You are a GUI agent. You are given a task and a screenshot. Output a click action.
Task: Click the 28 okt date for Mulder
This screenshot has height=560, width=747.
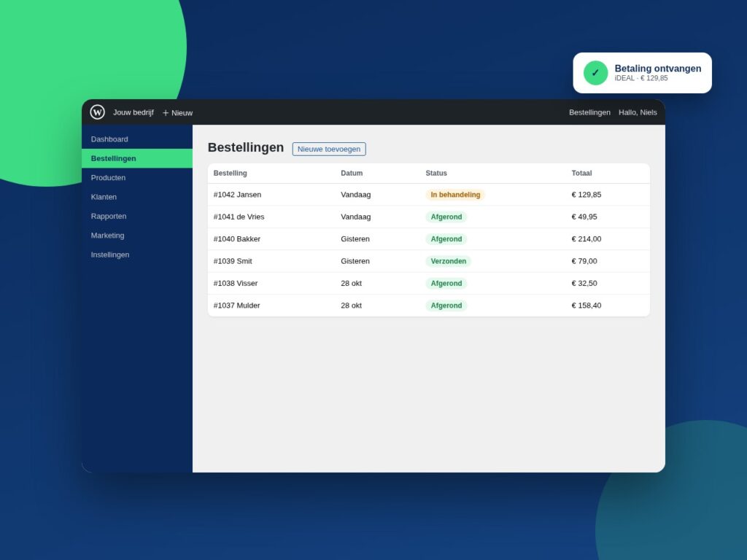(x=351, y=306)
